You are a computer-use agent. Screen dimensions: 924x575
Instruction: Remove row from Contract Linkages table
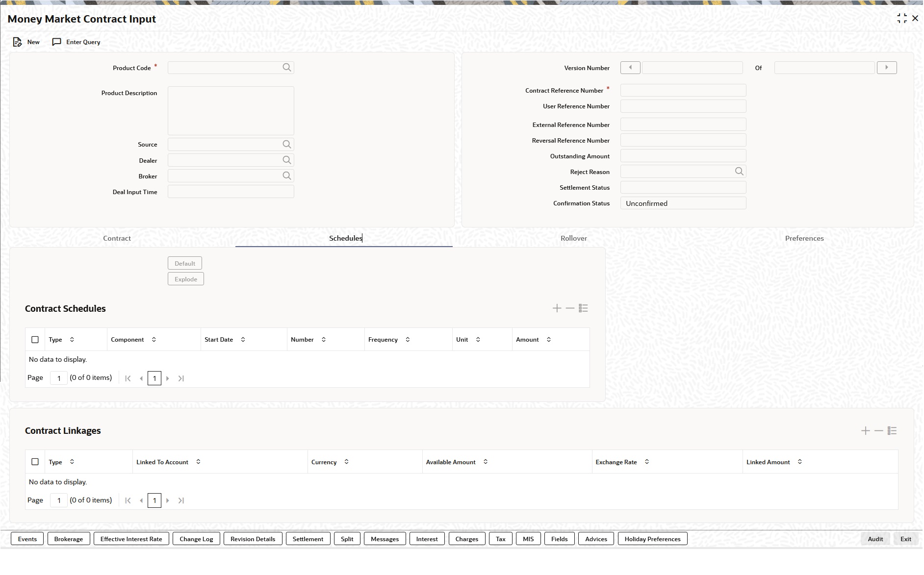[x=879, y=431]
